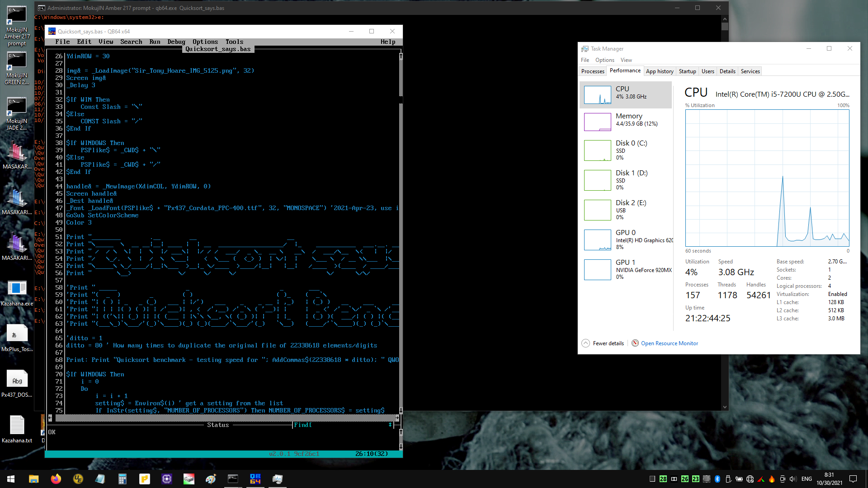Viewport: 868px width, 488px height.
Task: Click QB64 horizontal scrollbar left arrow
Action: (x=50, y=418)
